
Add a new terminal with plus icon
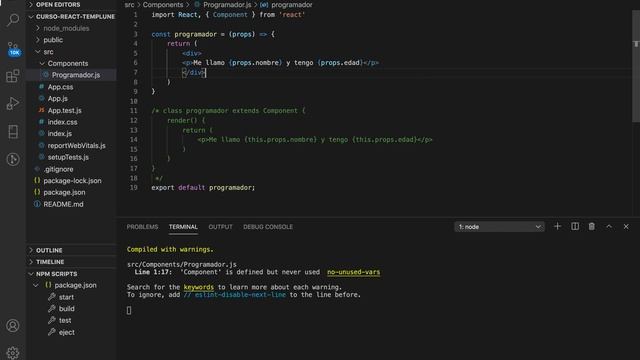[x=557, y=227]
